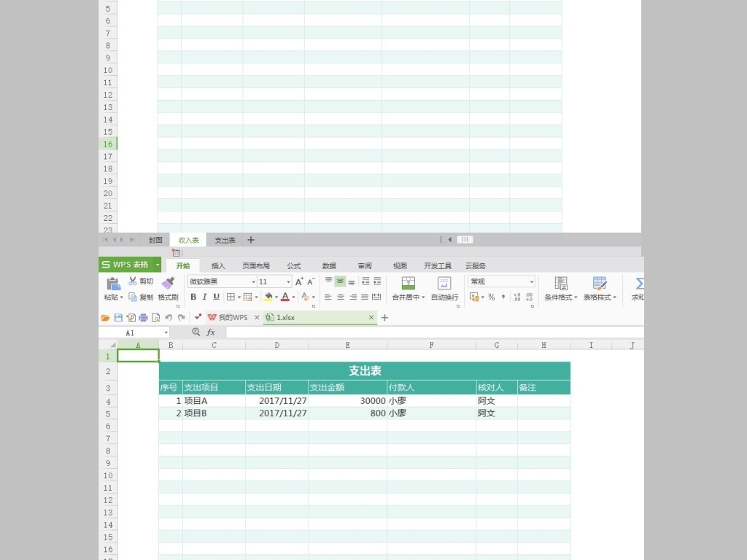747x560 pixels.
Task: Switch to the 插入 ribbon tab
Action: click(218, 265)
